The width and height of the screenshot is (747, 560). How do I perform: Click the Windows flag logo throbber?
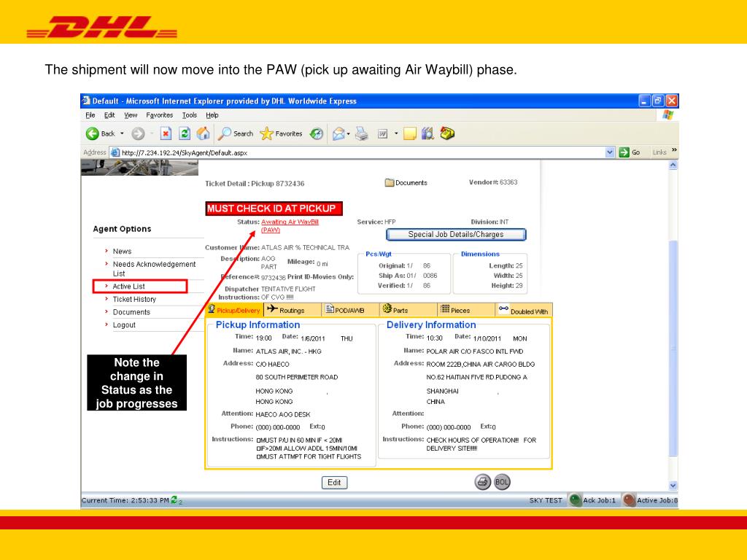tap(668, 115)
